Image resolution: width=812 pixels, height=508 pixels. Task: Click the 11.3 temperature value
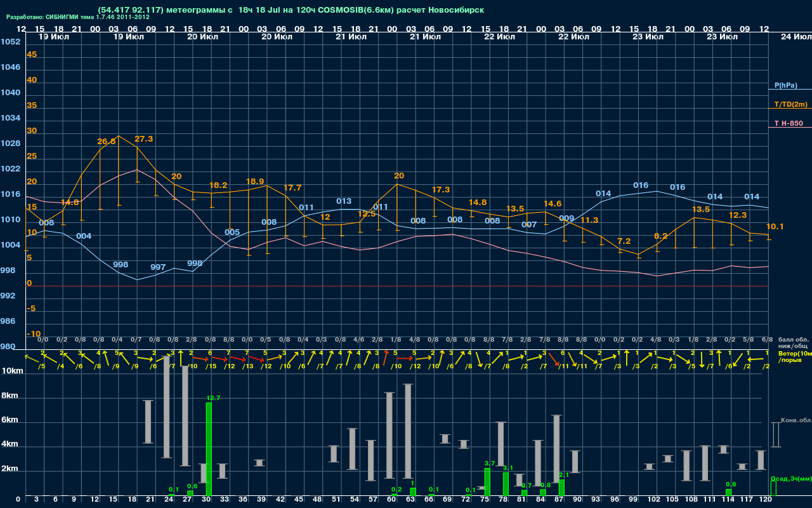coord(589,220)
